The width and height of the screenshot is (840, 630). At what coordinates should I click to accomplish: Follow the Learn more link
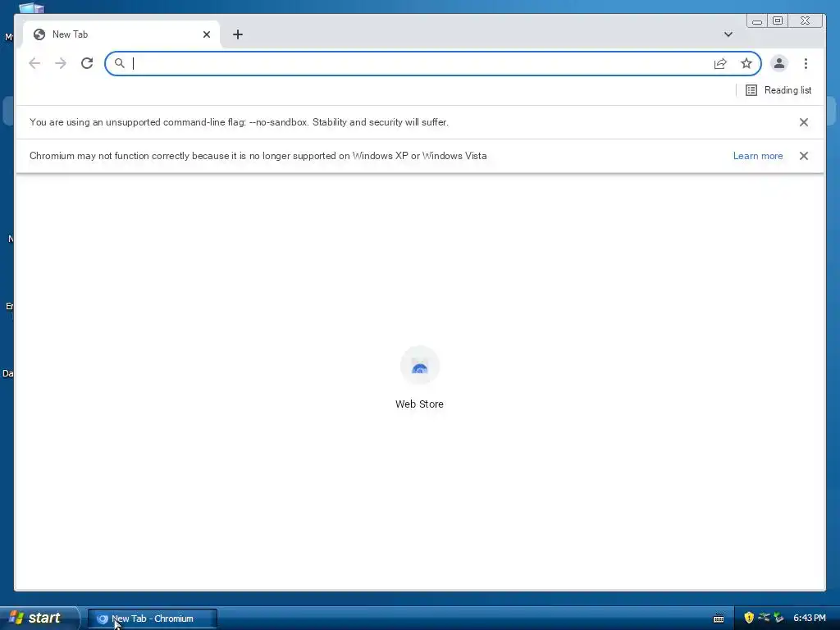pos(757,156)
